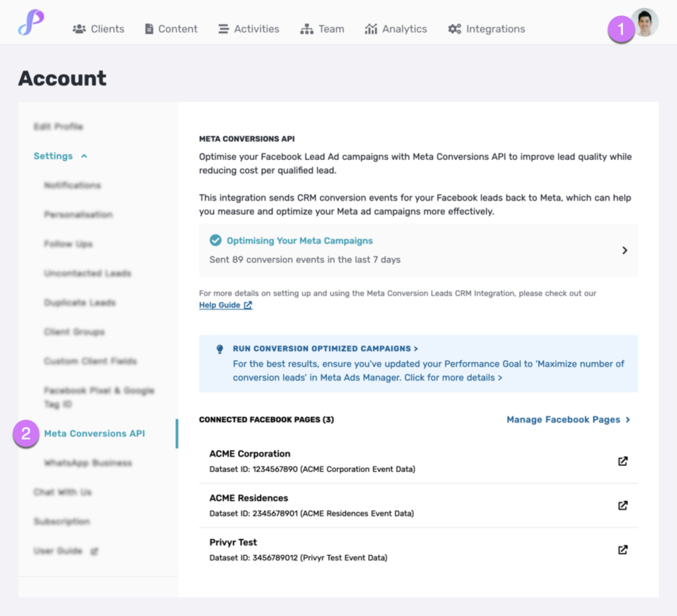Open Privyr Test external link icon
This screenshot has height=616, width=677.
click(623, 549)
